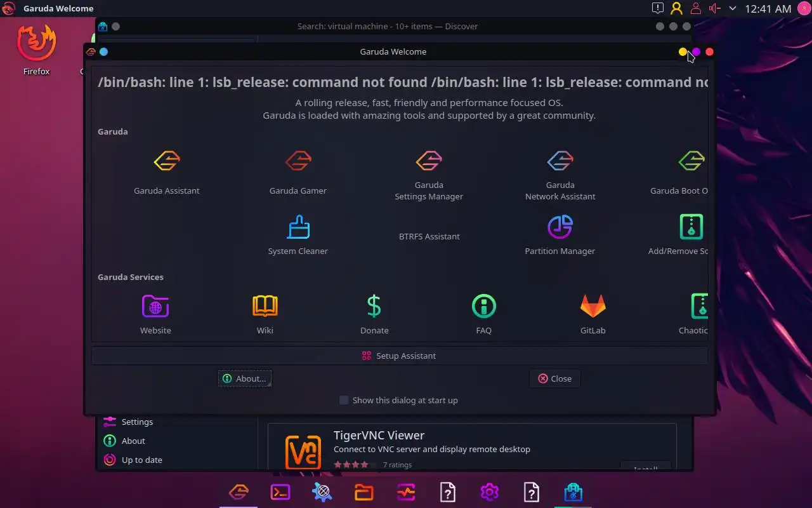Image resolution: width=812 pixels, height=508 pixels.
Task: Open the file manager from the dock
Action: 364,492
